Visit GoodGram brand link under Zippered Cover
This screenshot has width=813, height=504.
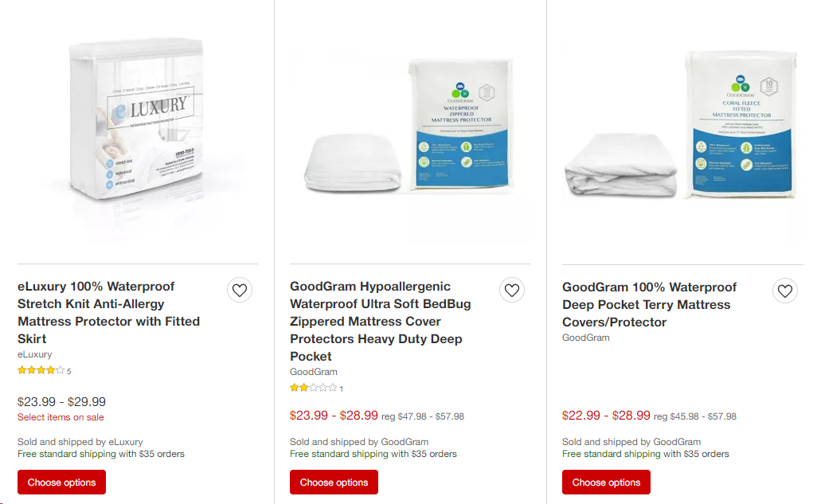coord(314,372)
